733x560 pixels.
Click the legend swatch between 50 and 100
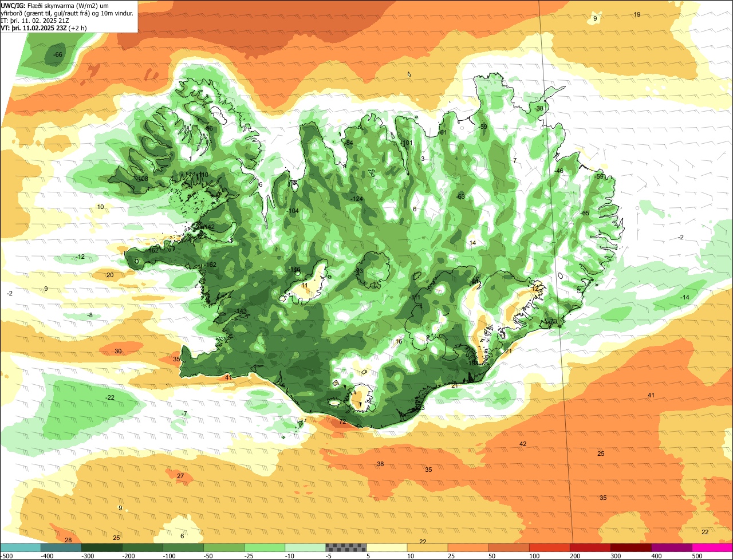click(x=509, y=547)
